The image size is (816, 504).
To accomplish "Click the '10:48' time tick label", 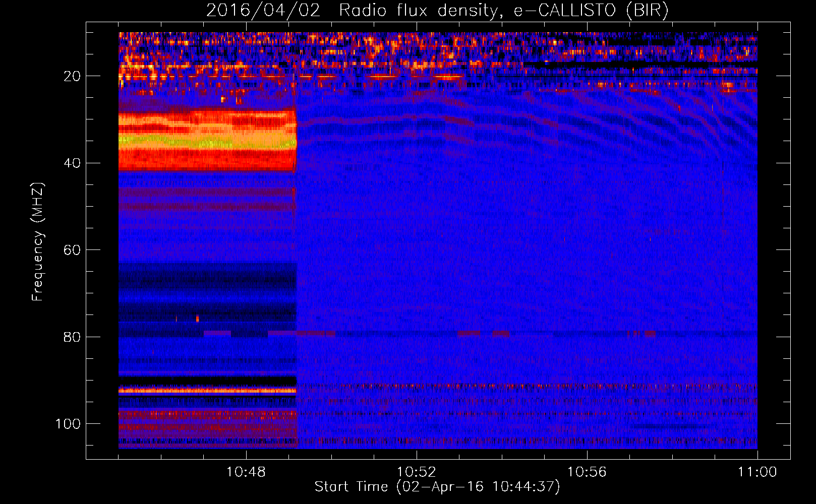I will click(x=246, y=472).
